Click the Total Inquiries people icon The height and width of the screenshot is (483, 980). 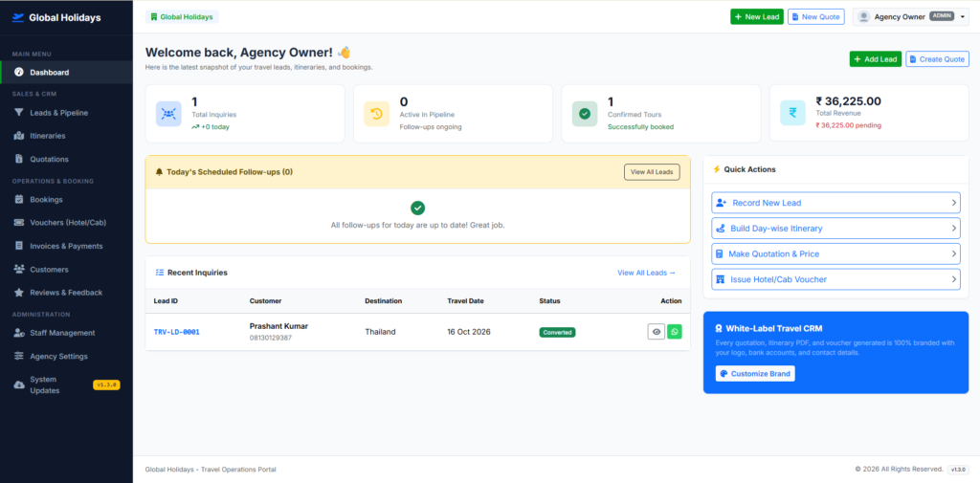(x=168, y=114)
